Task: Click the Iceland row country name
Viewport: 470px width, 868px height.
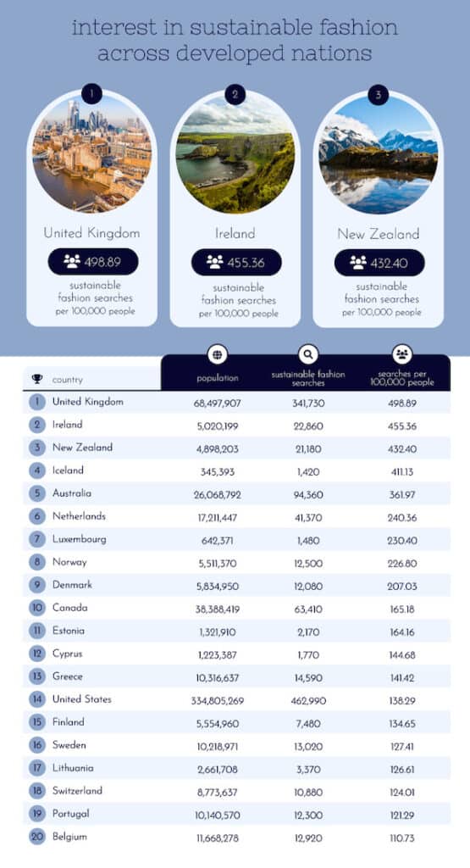Action: 68,470
